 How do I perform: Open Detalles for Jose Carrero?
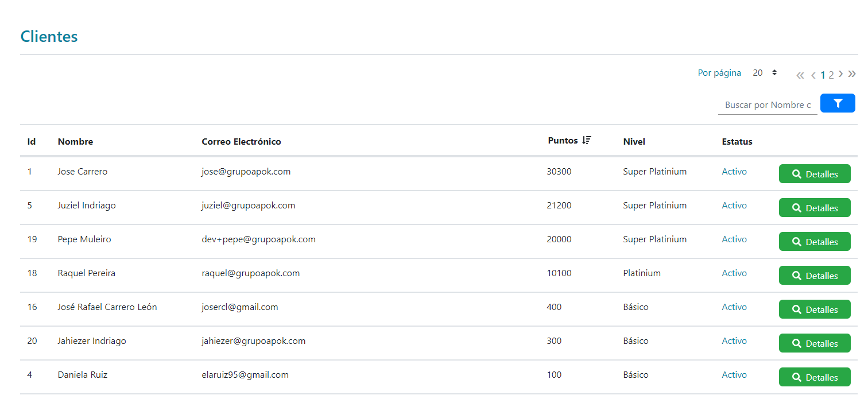[814, 174]
